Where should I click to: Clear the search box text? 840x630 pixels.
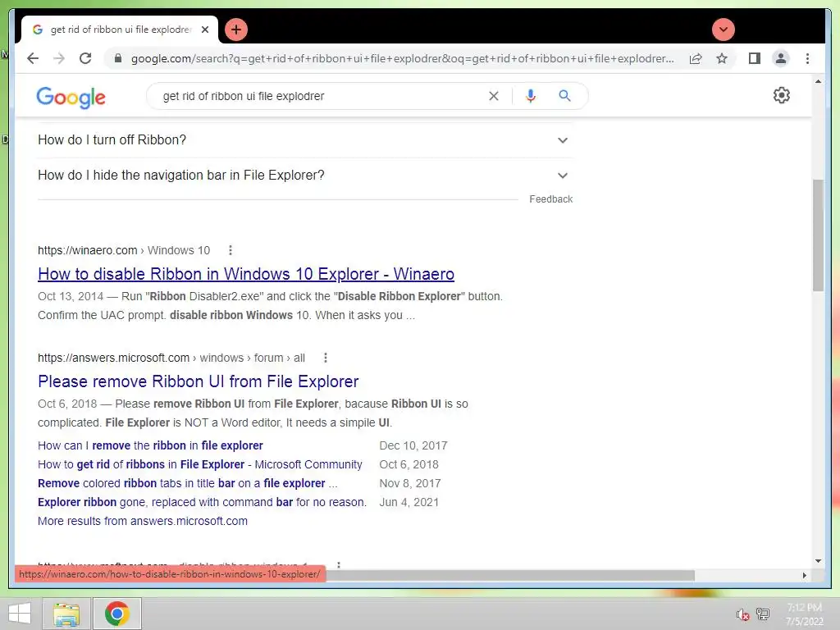coord(493,96)
